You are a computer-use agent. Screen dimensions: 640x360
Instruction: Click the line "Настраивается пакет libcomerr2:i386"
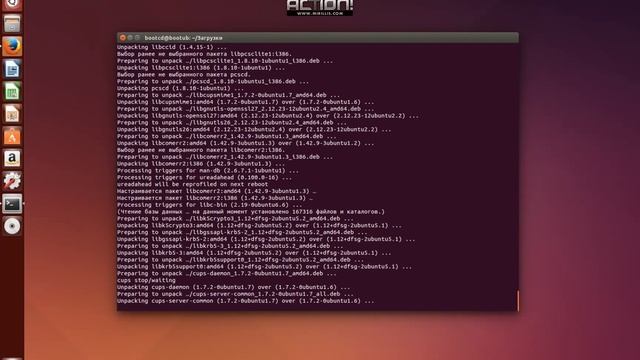[x=215, y=198]
